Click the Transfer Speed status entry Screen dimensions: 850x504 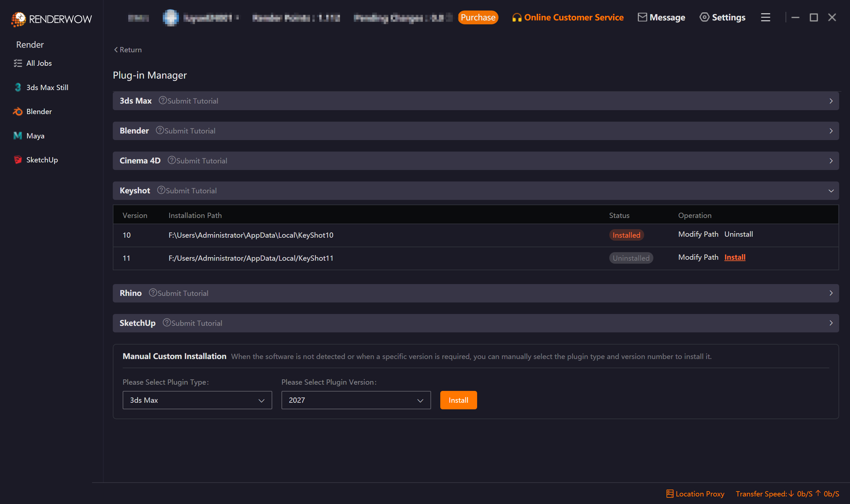(x=787, y=493)
